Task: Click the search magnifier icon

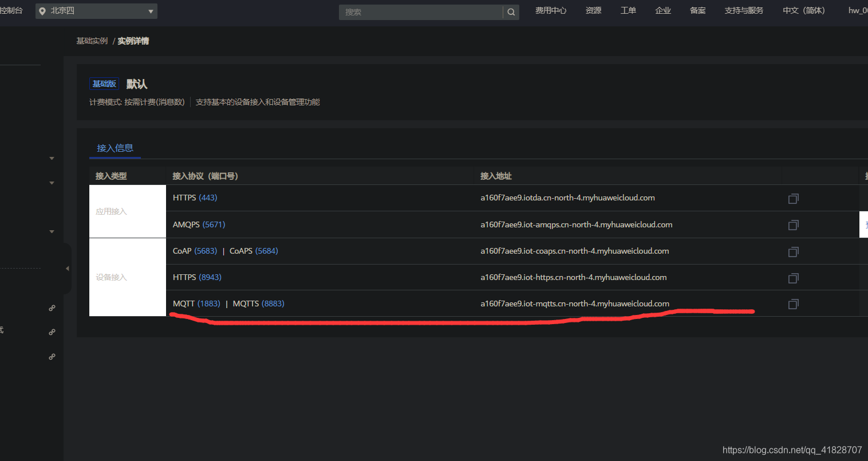Action: click(511, 12)
